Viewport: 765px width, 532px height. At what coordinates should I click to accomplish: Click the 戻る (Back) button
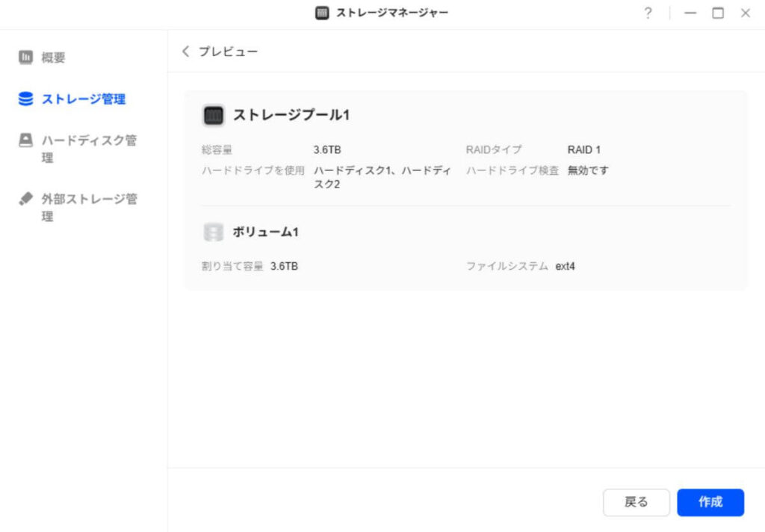point(637,502)
